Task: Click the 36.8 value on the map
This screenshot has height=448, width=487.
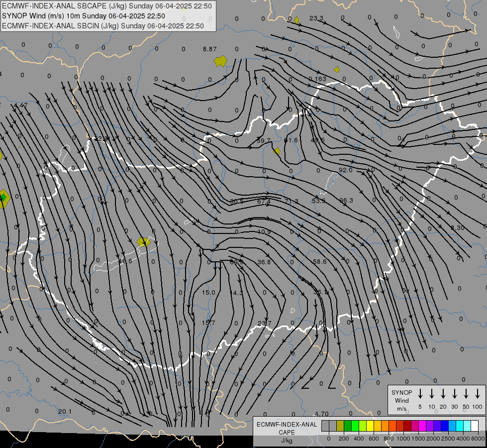Action: pyautogui.click(x=264, y=262)
